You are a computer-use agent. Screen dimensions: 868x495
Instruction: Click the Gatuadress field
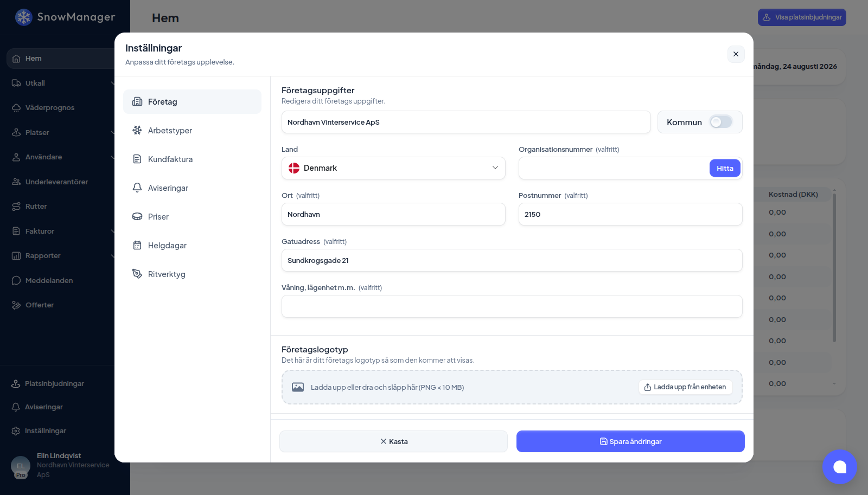(x=512, y=260)
